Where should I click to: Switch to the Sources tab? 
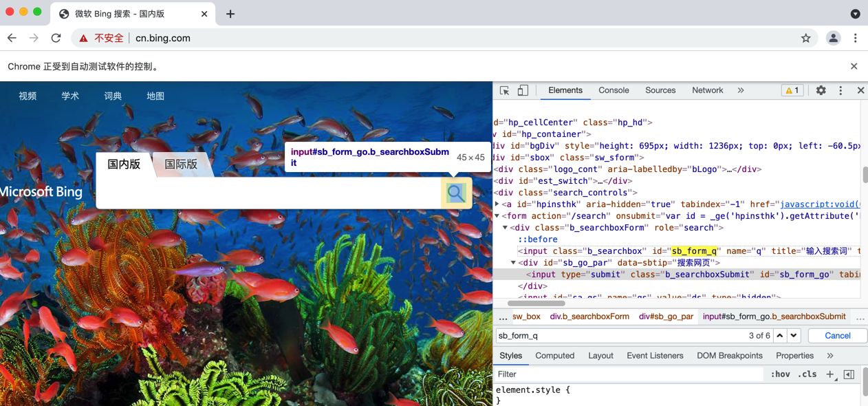click(660, 90)
